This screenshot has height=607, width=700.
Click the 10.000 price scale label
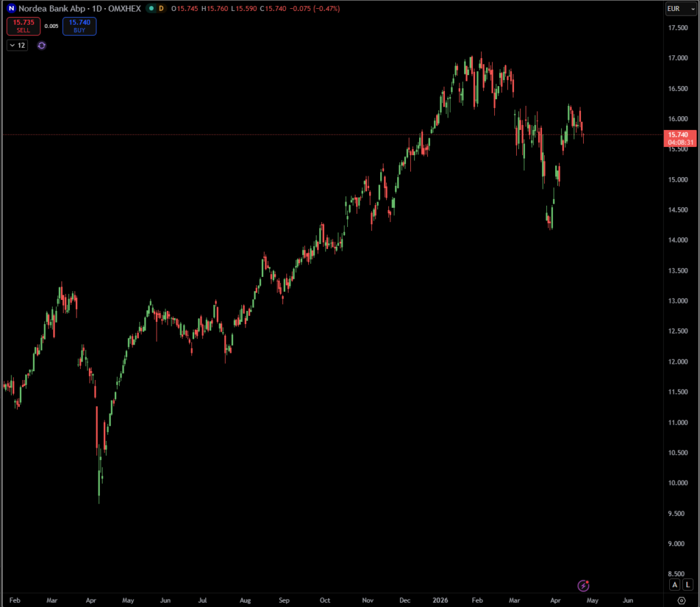678,483
